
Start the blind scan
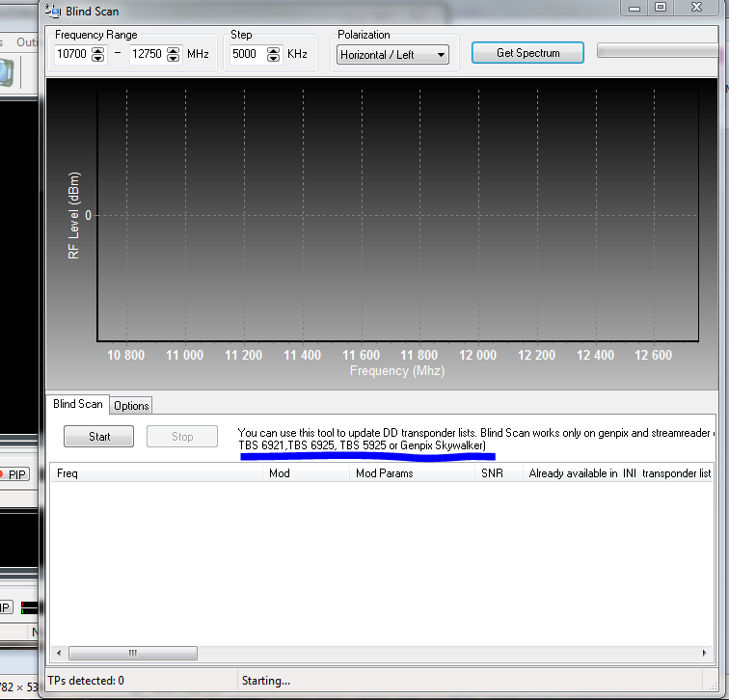[99, 437]
